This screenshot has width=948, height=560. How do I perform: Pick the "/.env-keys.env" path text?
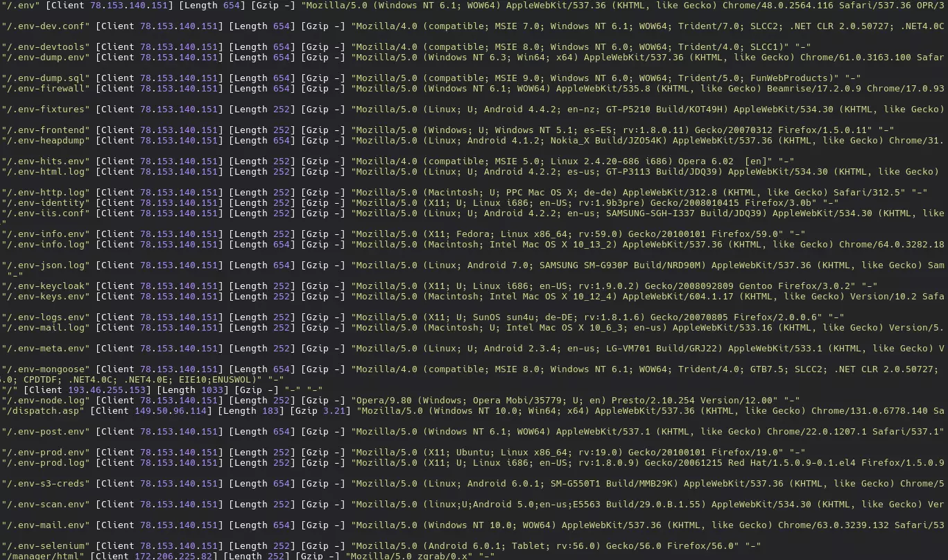(x=45, y=297)
